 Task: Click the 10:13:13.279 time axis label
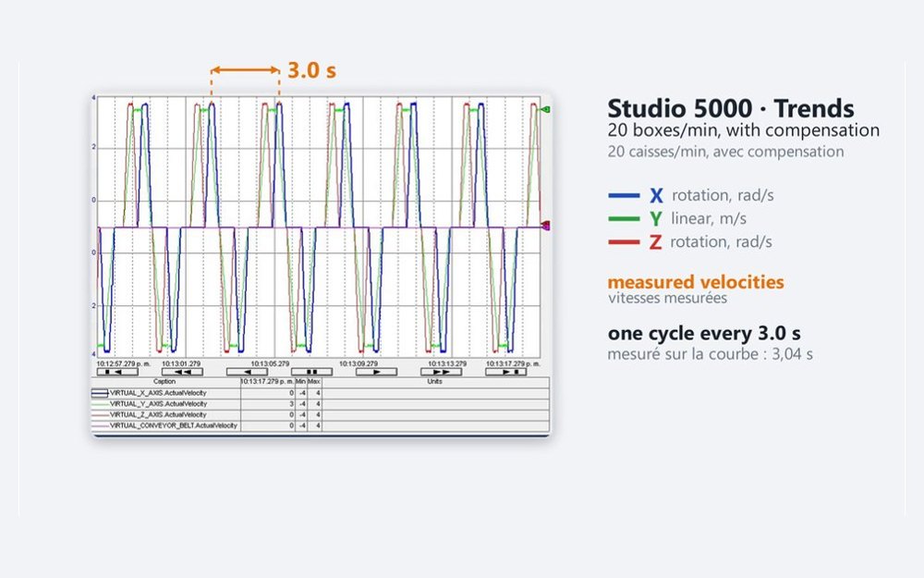click(x=446, y=363)
